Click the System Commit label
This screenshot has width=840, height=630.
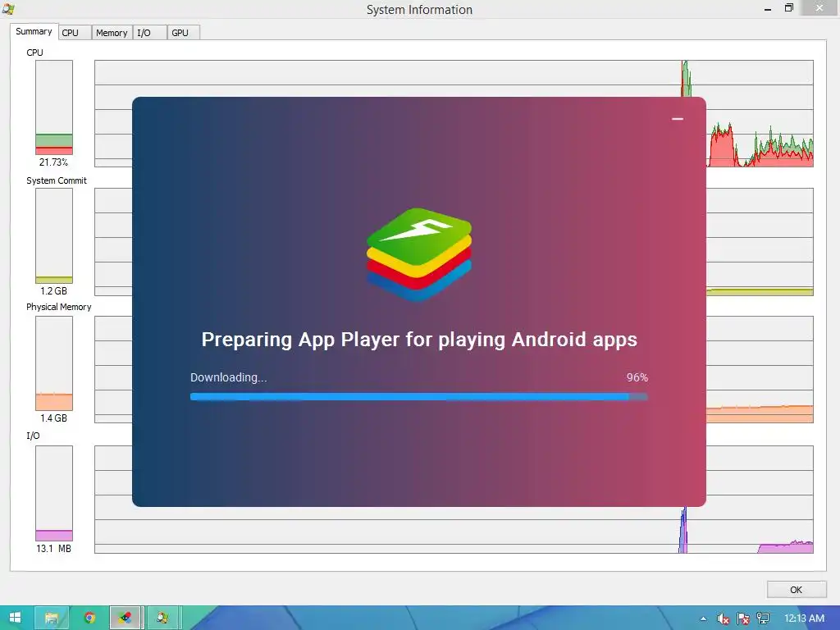click(57, 180)
